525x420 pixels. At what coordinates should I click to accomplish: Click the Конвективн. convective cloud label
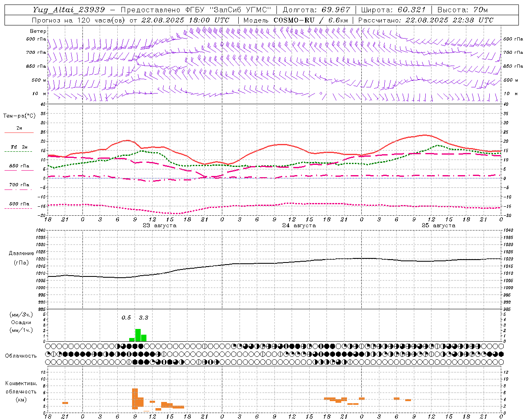(21, 383)
